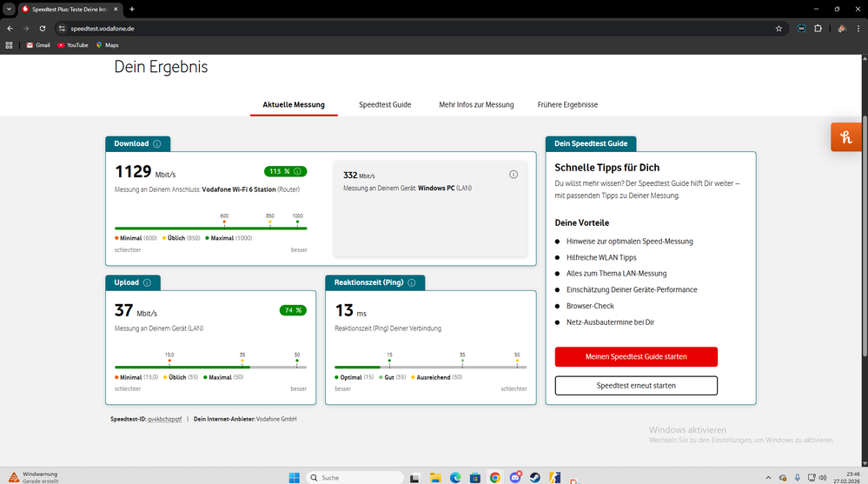
Task: Open the tab search dropdown arrow
Action: click(x=9, y=10)
